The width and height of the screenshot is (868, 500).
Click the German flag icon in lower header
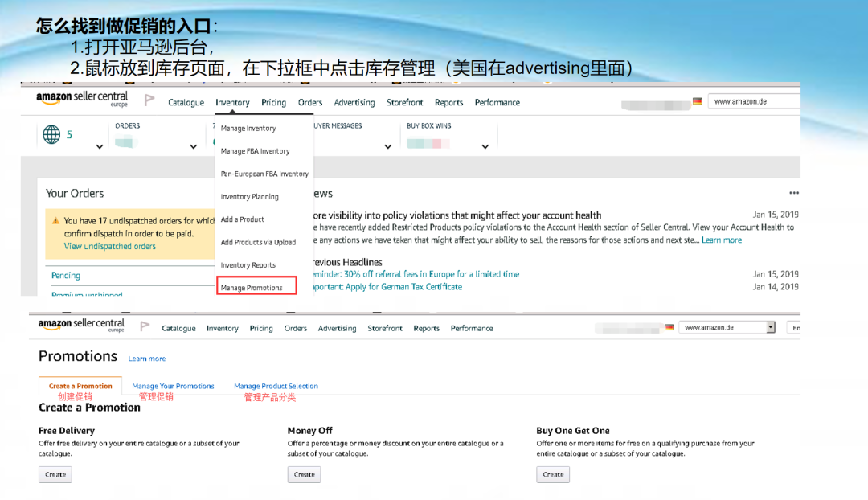tap(669, 327)
